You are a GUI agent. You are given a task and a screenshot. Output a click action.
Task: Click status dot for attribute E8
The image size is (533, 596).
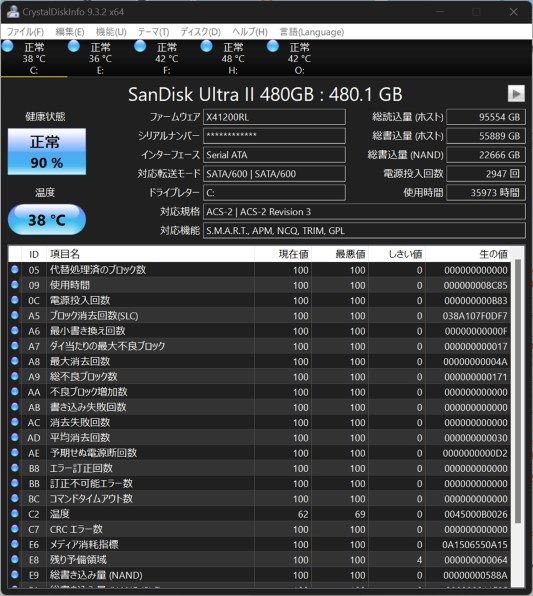point(15,559)
